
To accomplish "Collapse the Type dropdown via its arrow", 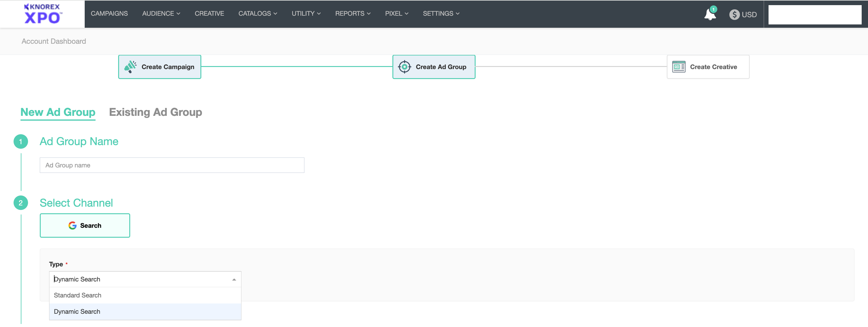I will 234,279.
